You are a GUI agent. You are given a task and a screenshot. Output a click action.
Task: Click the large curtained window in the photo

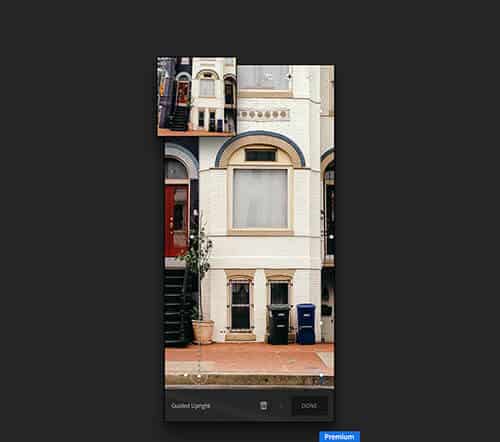(x=260, y=199)
